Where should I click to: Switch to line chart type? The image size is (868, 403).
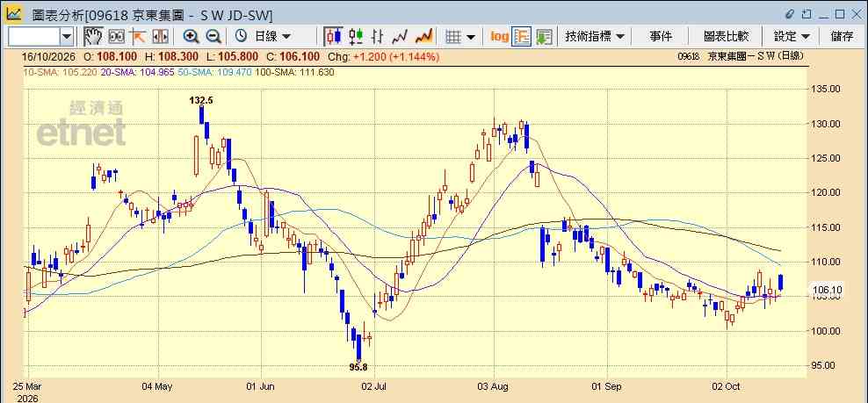click(x=400, y=37)
